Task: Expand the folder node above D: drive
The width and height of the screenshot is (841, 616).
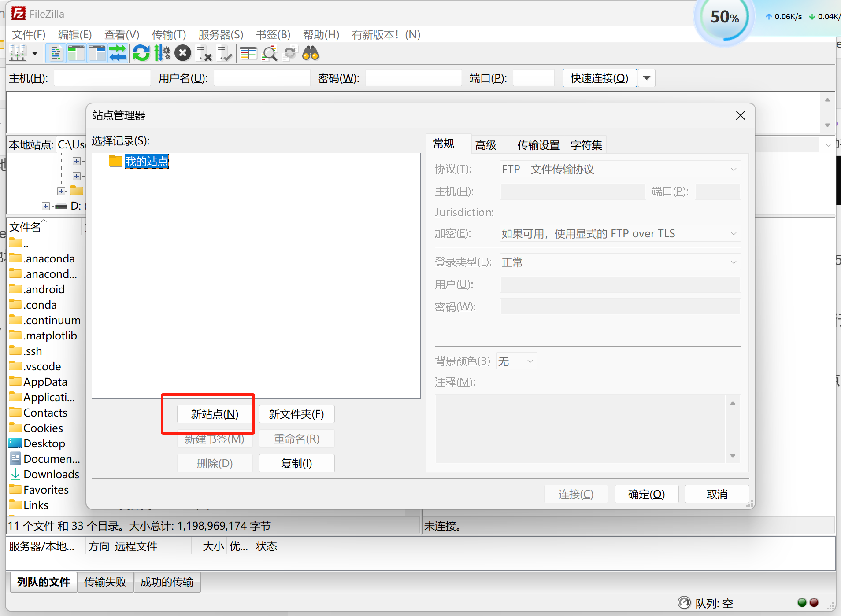Action: point(61,191)
